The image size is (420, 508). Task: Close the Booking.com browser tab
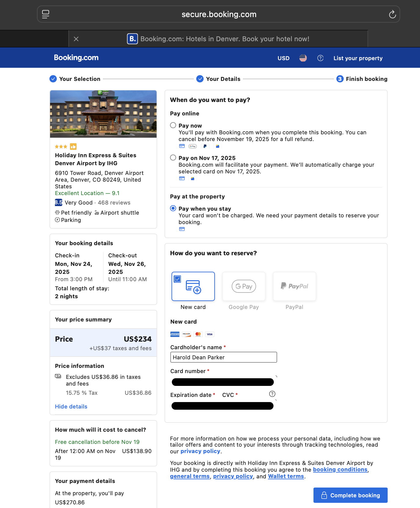point(76,39)
